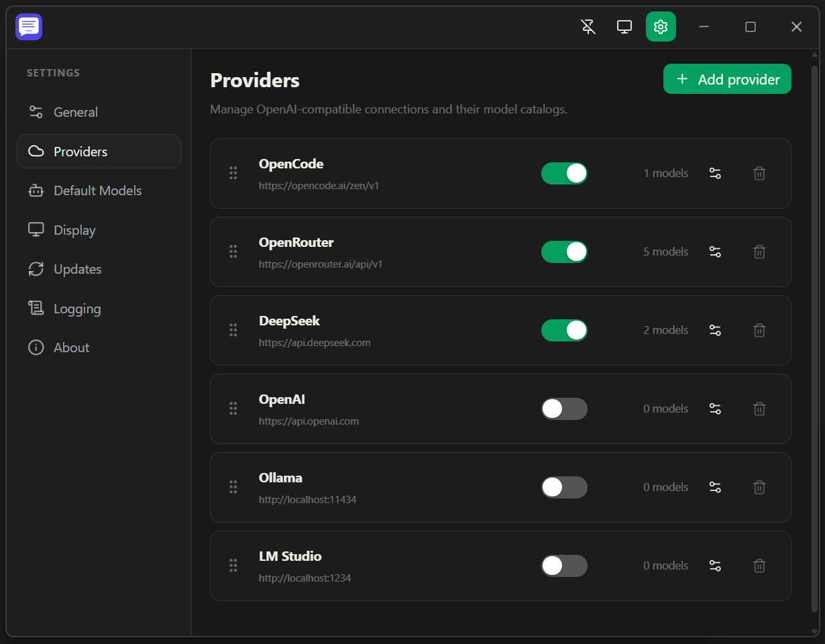Viewport: 825px width, 644px height.
Task: Delete the OpenRouter provider with trash icon
Action: click(759, 252)
